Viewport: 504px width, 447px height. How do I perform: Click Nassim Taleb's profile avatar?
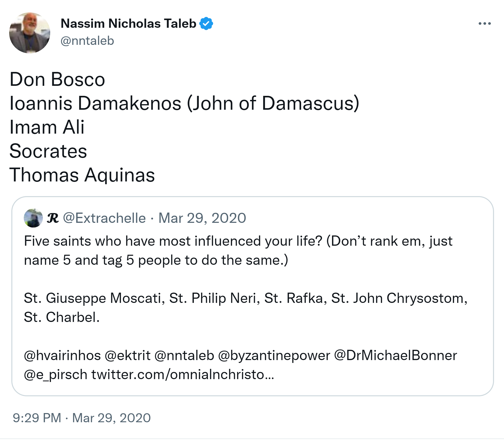29,33
